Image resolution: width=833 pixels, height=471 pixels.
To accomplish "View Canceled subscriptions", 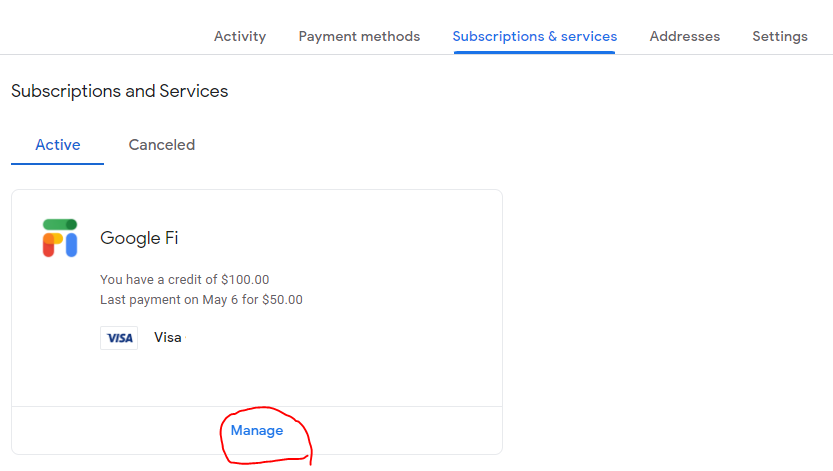I will click(x=162, y=144).
